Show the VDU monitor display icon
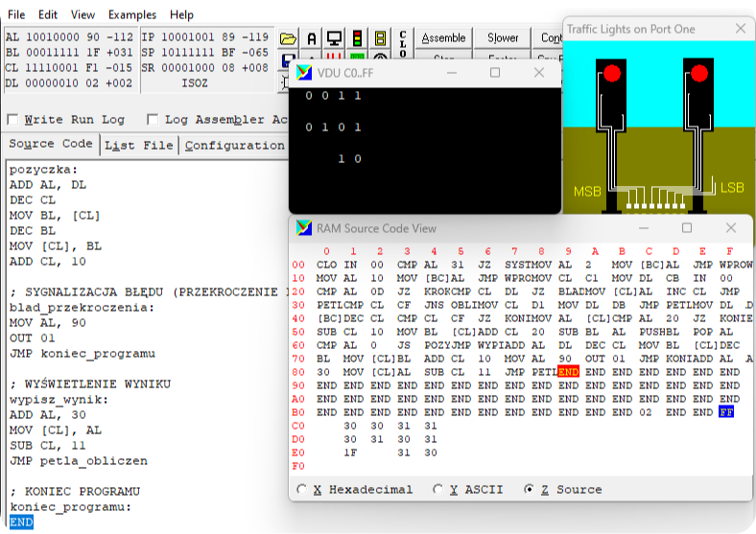 coord(335,39)
